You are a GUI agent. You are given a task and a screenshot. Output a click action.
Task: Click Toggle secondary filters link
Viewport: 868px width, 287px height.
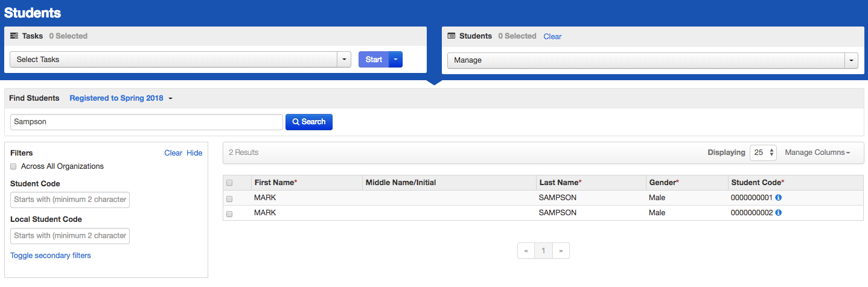(51, 256)
